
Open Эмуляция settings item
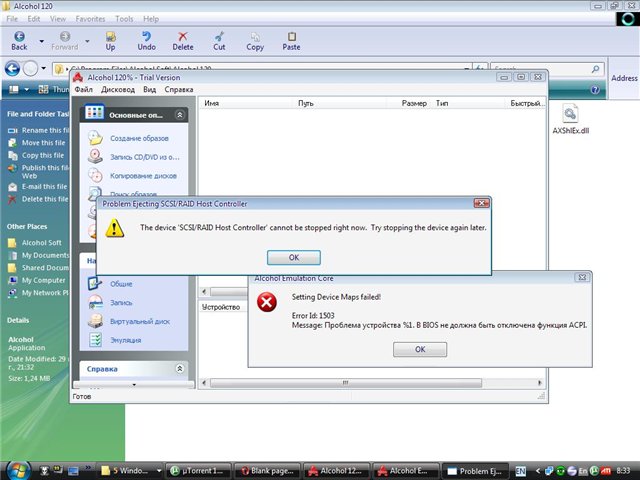click(x=127, y=339)
